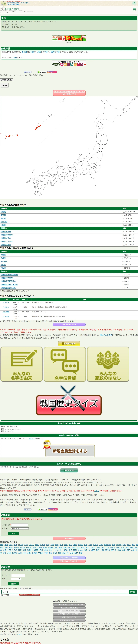The image size is (138, 644).
Task: Open the 神奈川県 link
Action: point(4,222)
